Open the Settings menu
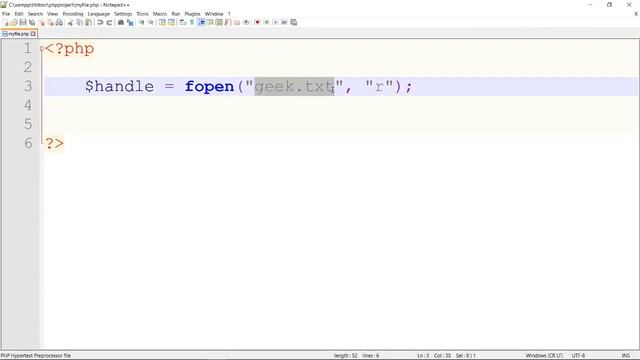Image resolution: width=640 pixels, height=360 pixels. pos(123,14)
